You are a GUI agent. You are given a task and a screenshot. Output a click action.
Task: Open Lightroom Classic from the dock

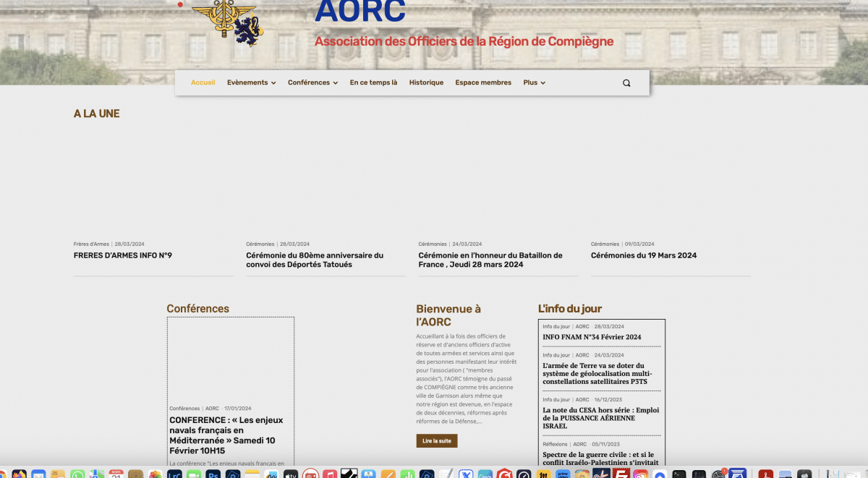[x=174, y=474]
